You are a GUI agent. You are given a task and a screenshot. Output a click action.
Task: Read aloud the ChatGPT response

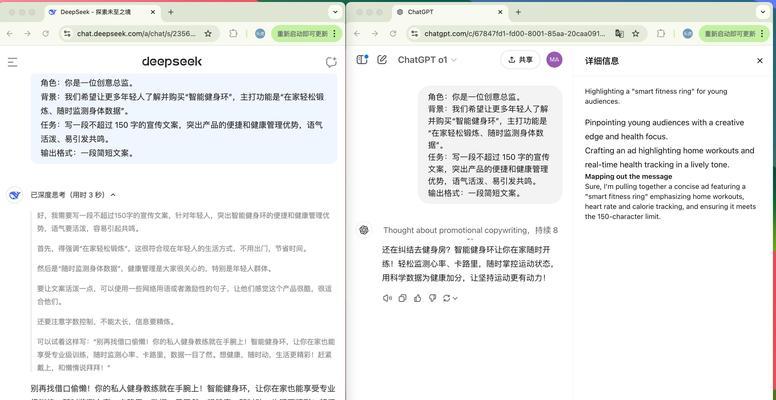(x=387, y=298)
